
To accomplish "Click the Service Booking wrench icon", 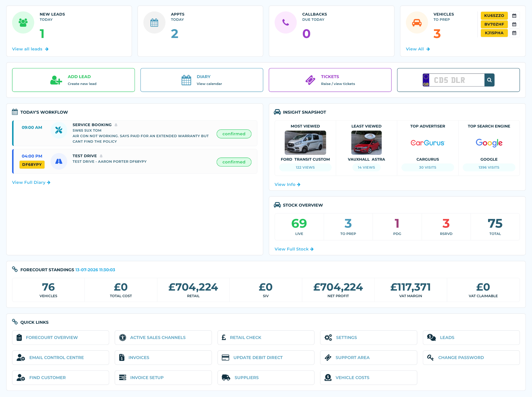I will pyautogui.click(x=59, y=130).
